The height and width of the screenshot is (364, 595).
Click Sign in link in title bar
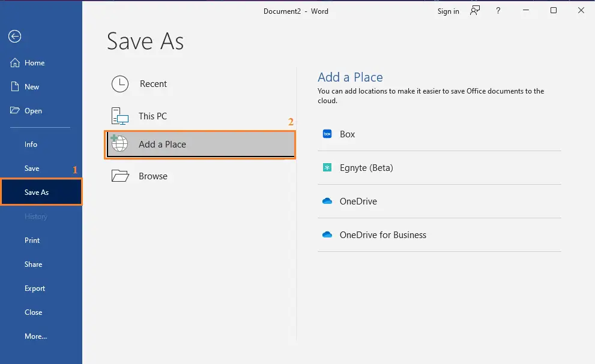pyautogui.click(x=448, y=11)
